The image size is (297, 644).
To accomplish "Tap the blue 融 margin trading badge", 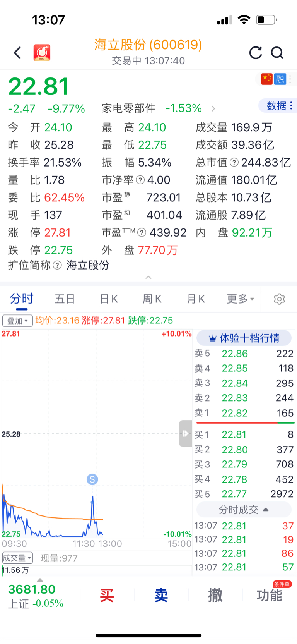I will tap(280, 79).
